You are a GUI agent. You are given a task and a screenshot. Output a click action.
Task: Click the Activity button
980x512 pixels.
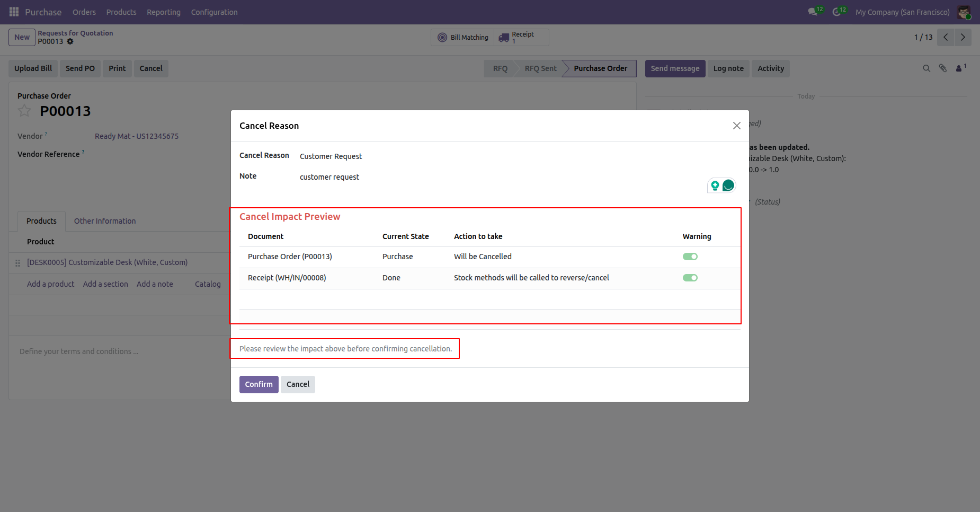click(771, 68)
